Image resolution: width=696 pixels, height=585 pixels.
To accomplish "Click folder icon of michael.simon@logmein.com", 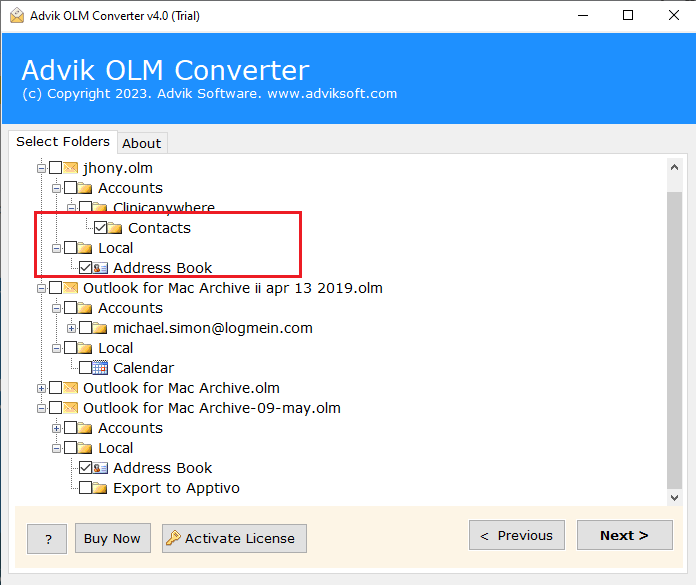I will 100,328.
